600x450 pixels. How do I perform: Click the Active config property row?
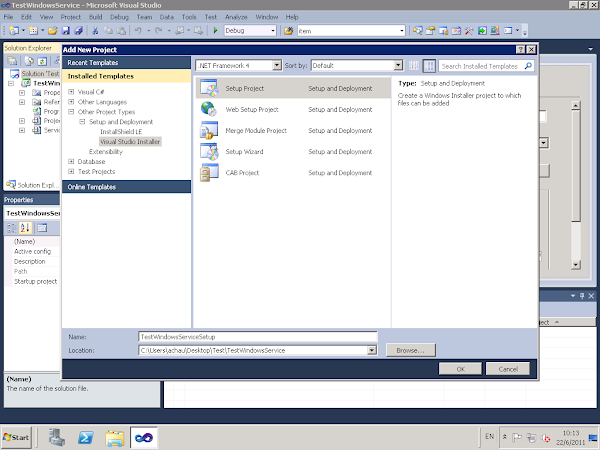33,251
